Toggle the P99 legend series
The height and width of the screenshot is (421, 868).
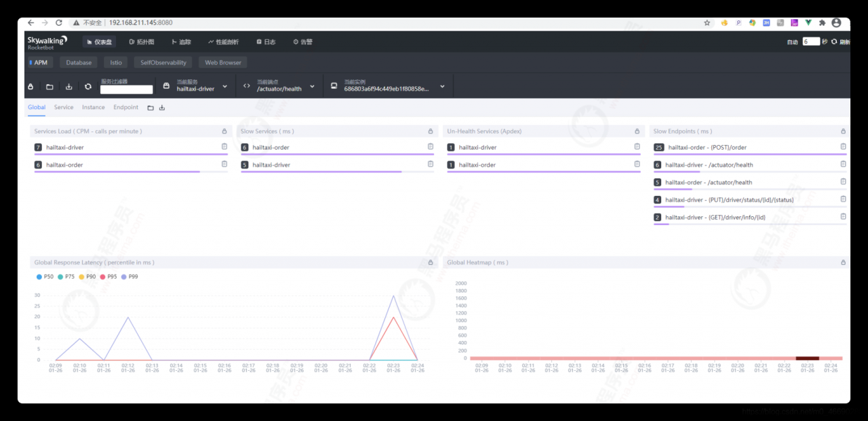coord(130,277)
